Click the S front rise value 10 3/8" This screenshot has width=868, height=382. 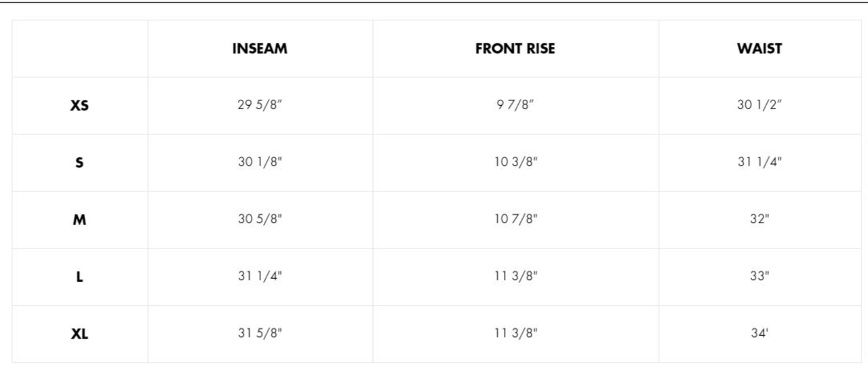[515, 163]
